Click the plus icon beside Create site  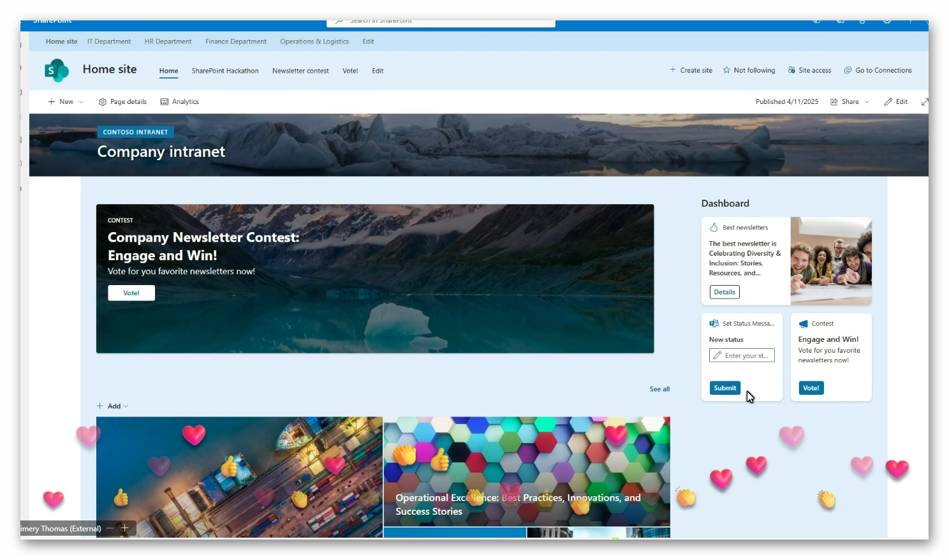(673, 70)
